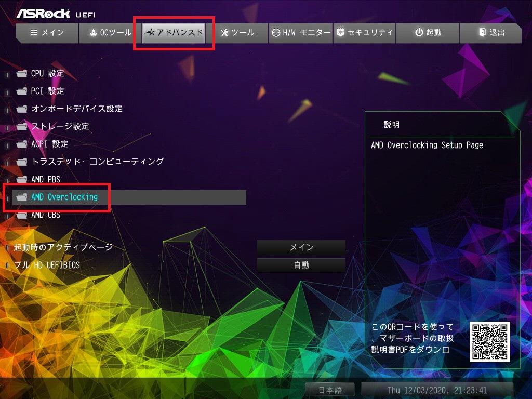Select フル HD UEFIBIOS setting label
The image size is (532, 399).
point(47,265)
